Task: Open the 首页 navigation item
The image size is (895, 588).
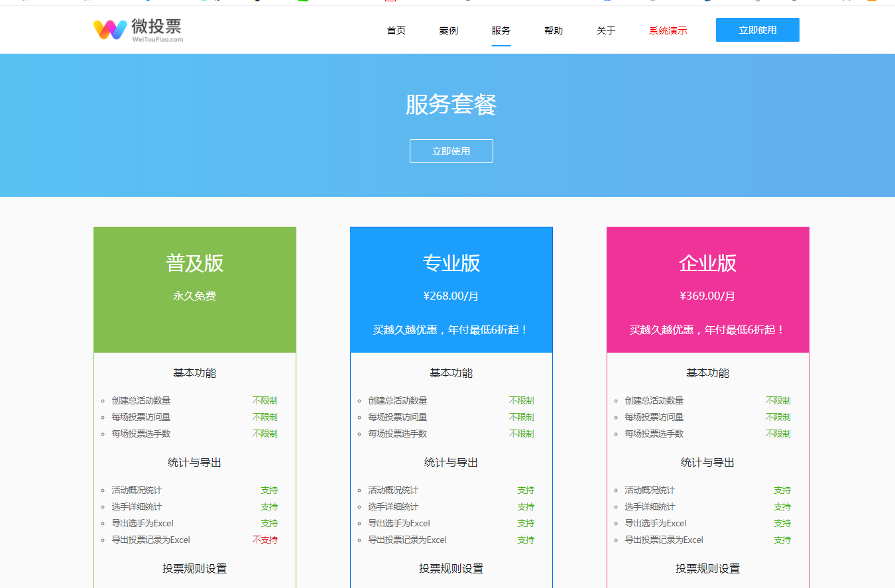Action: click(396, 30)
